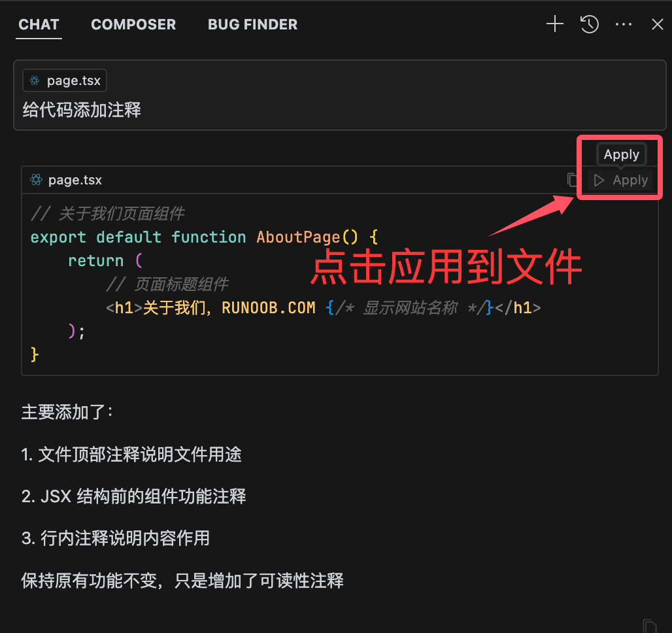This screenshot has height=633, width=672.
Task: Click React icon in code block header
Action: tap(37, 180)
